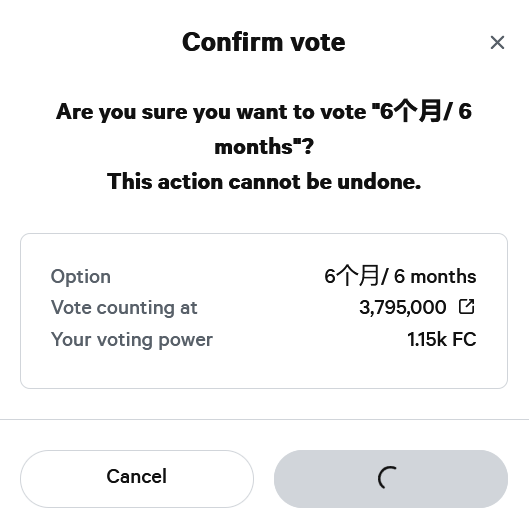This screenshot has width=529, height=522.
Task: Click the "Option" row label
Action: (x=81, y=277)
